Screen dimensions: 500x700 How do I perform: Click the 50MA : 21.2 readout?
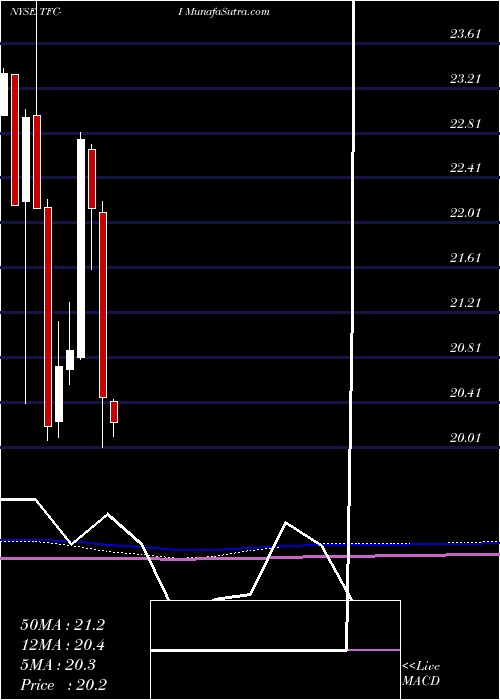pos(62,625)
